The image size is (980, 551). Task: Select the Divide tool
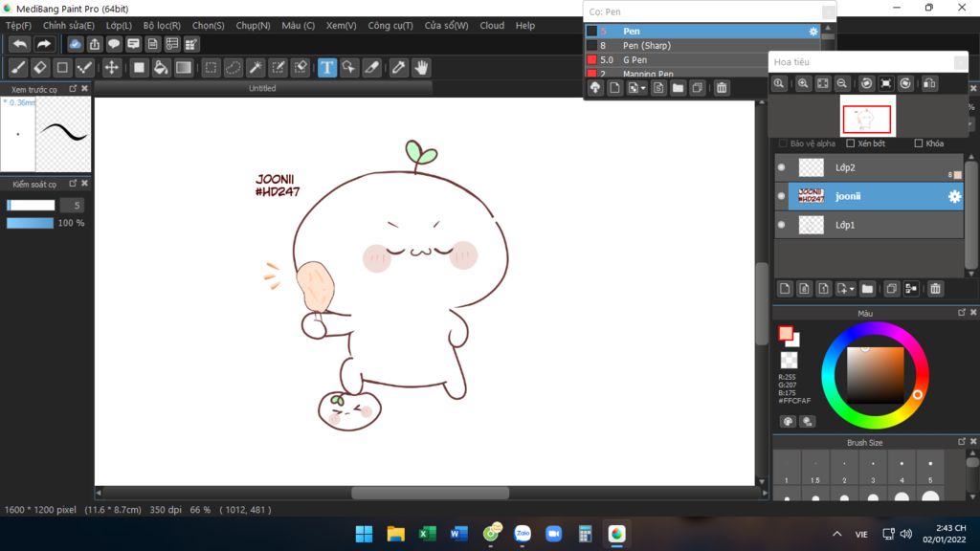point(372,68)
